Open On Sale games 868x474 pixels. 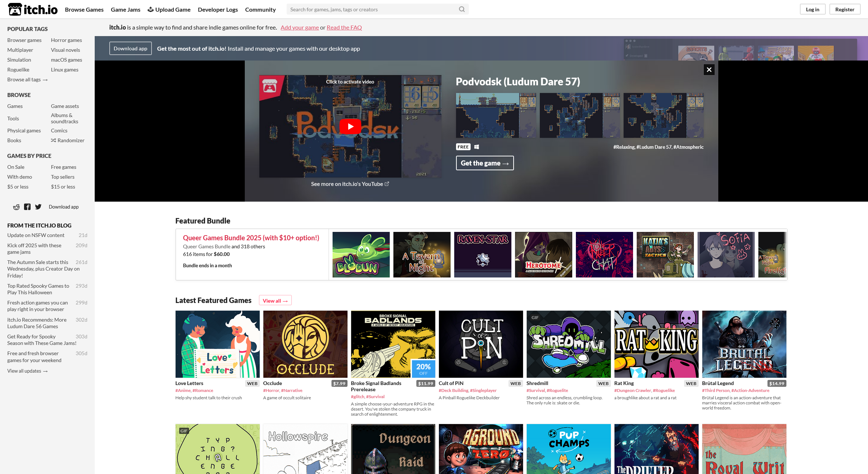(16, 167)
